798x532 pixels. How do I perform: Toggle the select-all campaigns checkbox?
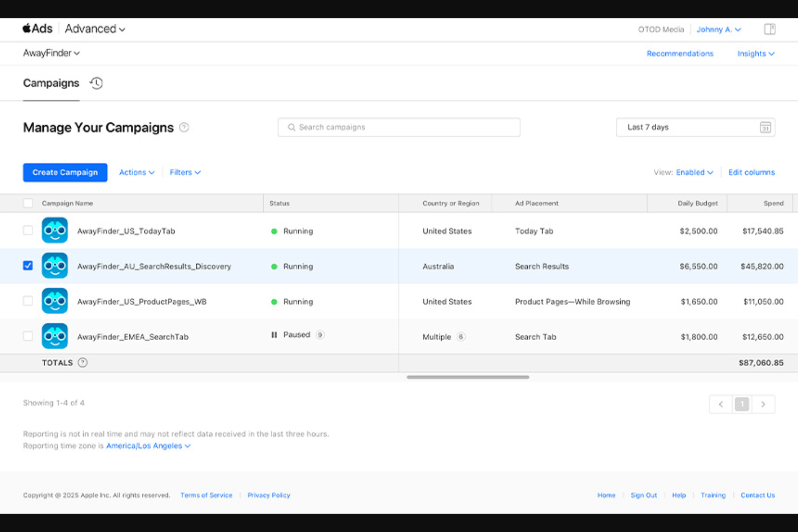[28, 203]
